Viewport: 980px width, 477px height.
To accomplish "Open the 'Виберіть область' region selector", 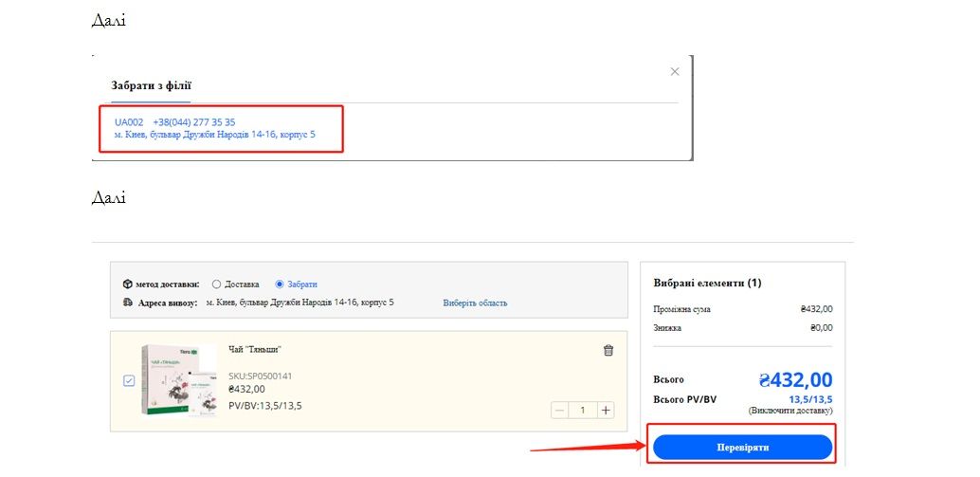I will (475, 303).
